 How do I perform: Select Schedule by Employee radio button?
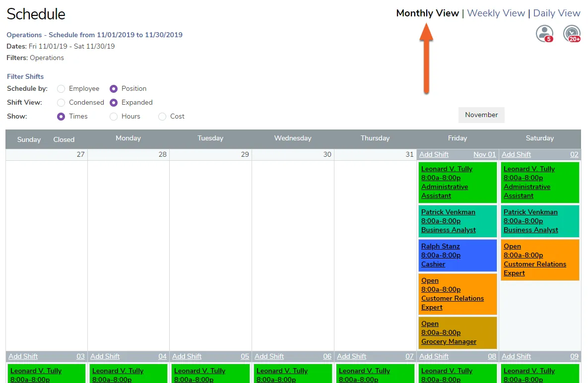click(x=61, y=89)
